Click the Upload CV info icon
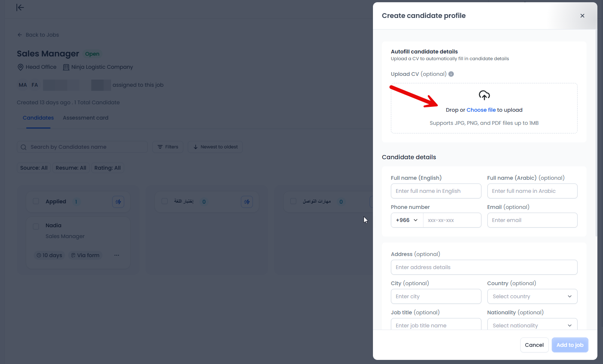Image resolution: width=603 pixels, height=364 pixels. (451, 74)
